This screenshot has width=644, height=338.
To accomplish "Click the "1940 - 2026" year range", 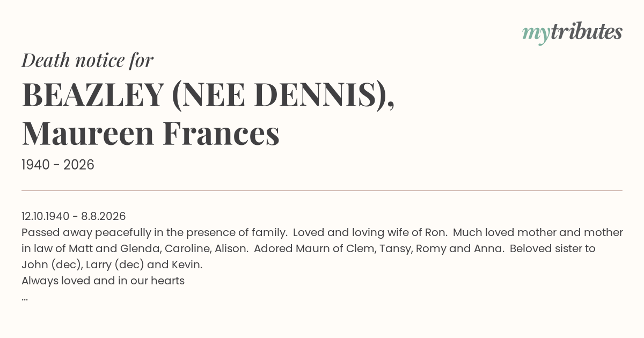I will [x=58, y=165].
